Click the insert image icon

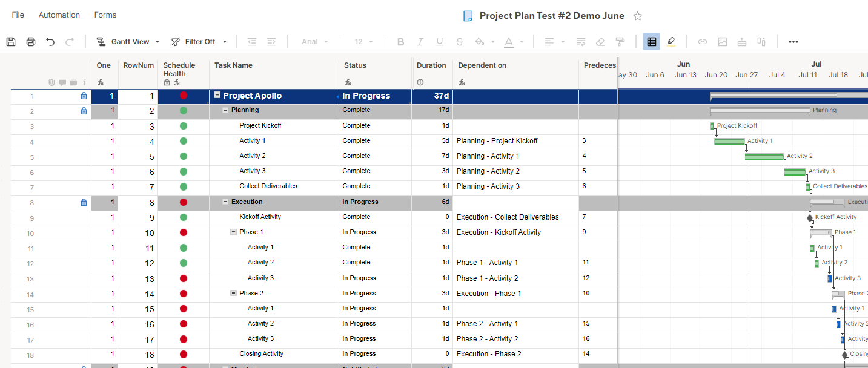(x=722, y=42)
